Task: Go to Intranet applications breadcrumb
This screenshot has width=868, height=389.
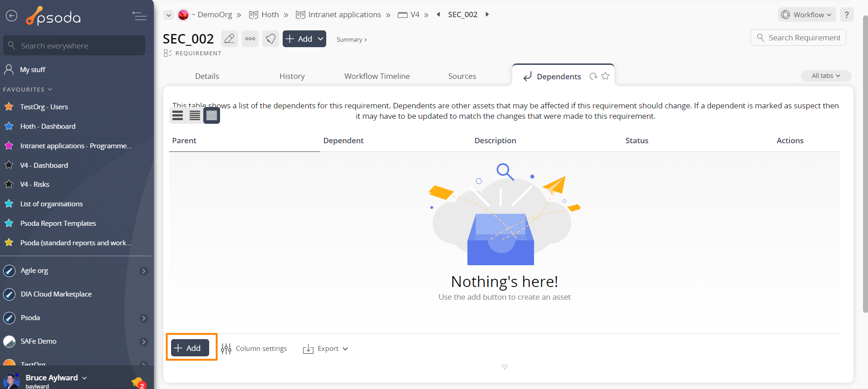Action: pyautogui.click(x=338, y=15)
